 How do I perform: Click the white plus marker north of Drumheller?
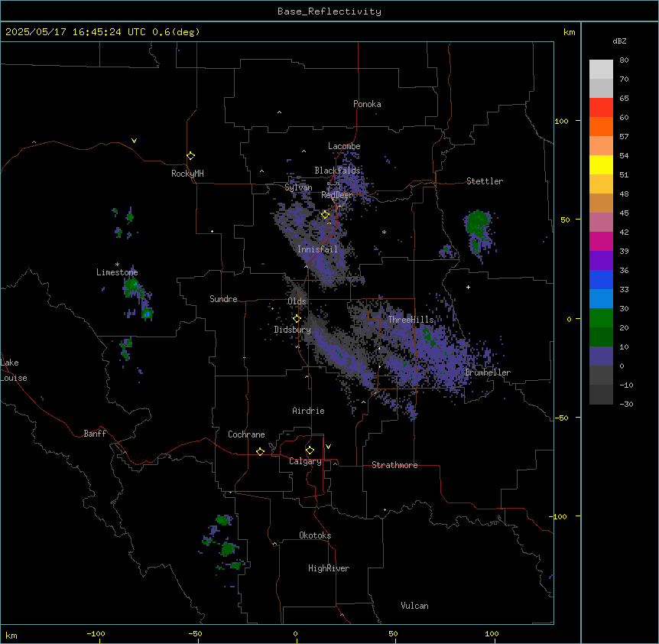(468, 287)
